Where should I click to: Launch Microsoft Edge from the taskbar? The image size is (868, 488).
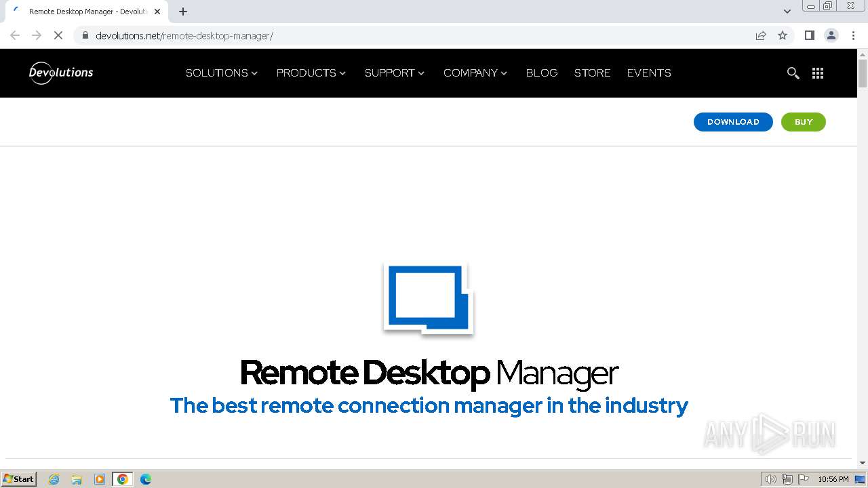145,479
